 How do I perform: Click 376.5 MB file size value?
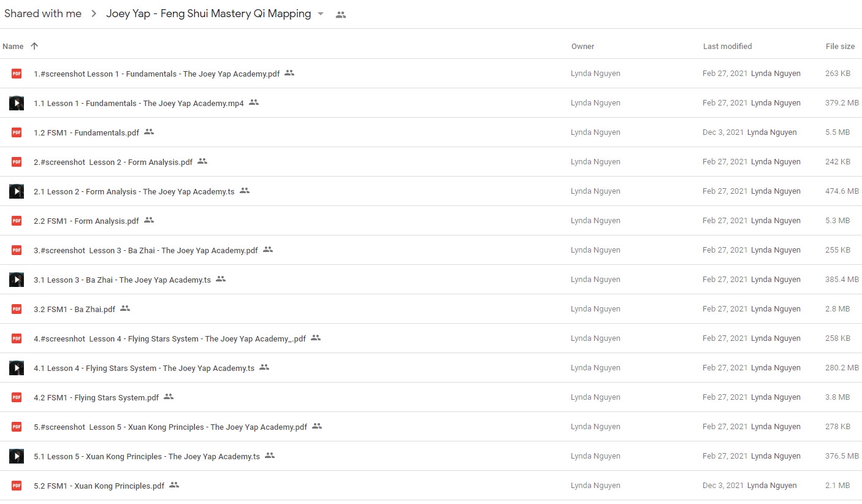(x=842, y=456)
